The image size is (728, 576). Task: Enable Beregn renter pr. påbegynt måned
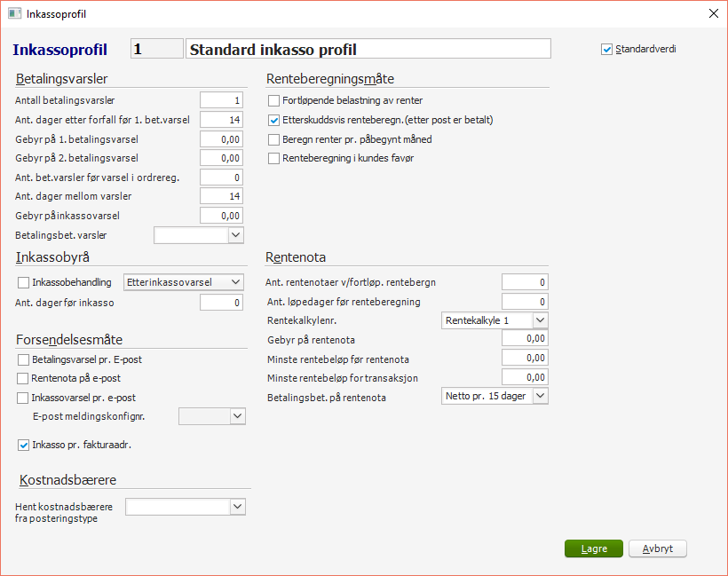point(274,140)
